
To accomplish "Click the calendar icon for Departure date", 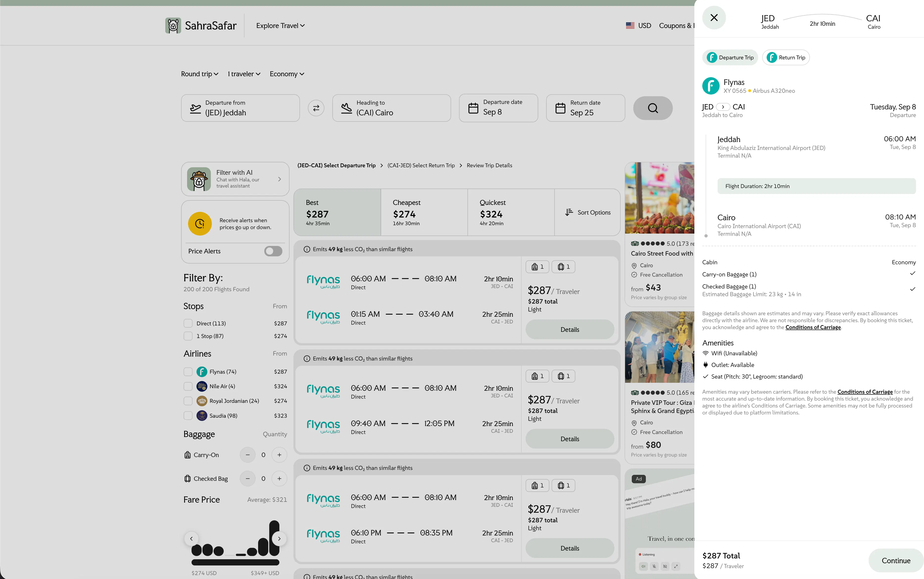I will tap(473, 108).
